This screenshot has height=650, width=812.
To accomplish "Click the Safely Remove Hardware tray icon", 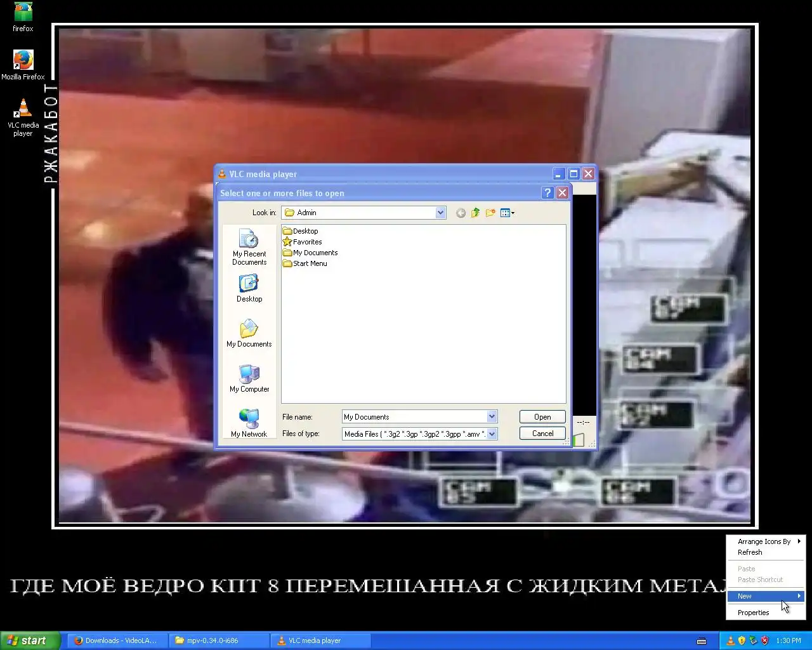I will [x=753, y=640].
